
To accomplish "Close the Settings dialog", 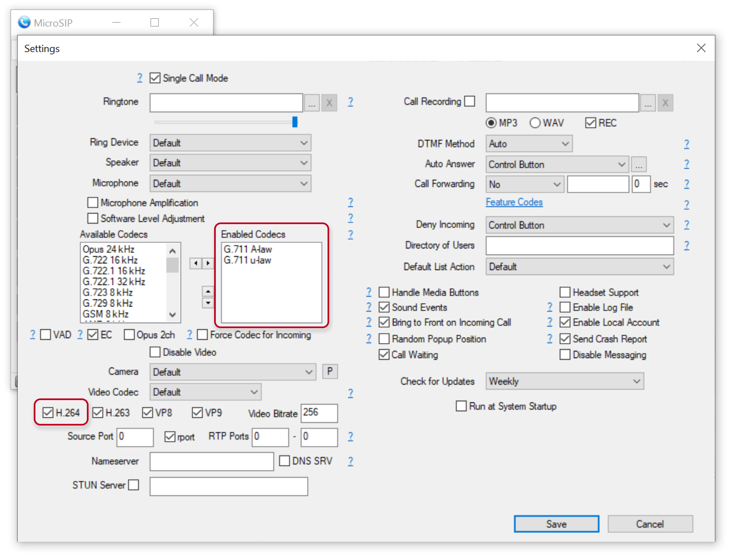I will pyautogui.click(x=701, y=48).
